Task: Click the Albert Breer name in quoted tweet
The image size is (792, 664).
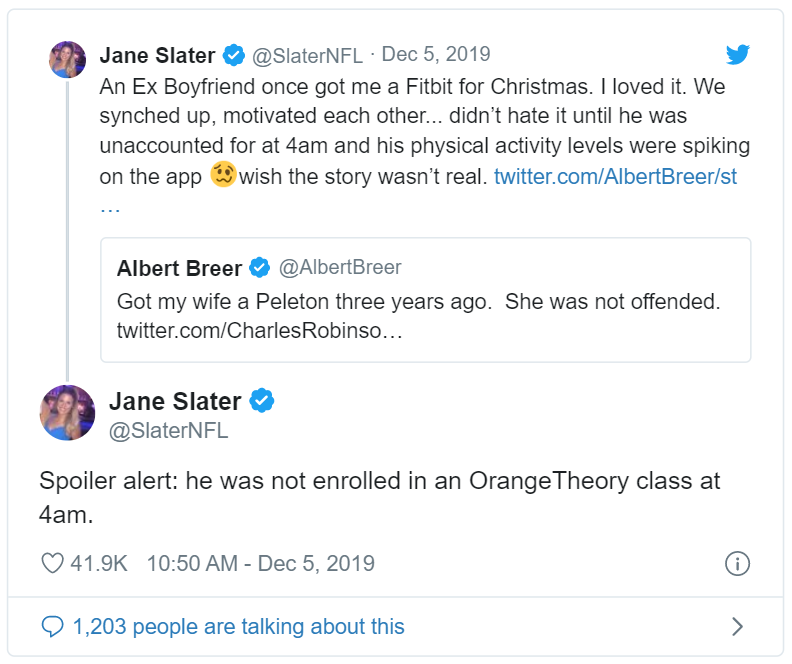Action: 180,268
